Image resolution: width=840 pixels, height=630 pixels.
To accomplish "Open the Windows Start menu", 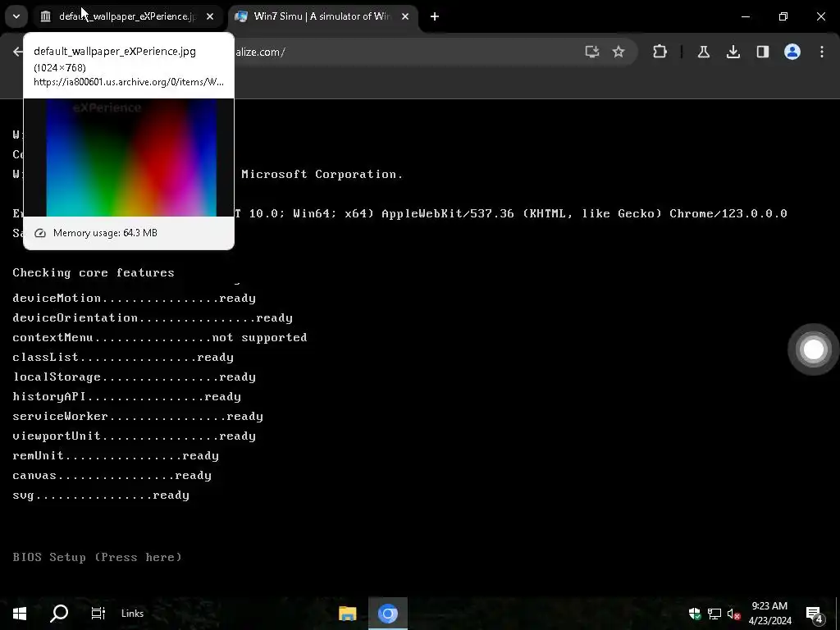I will tap(20, 614).
